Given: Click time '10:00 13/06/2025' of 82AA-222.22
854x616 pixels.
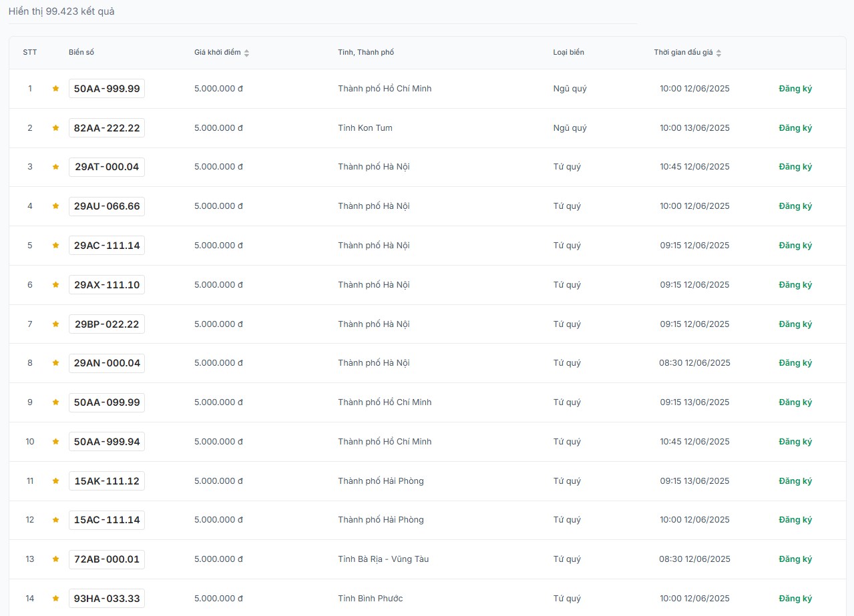Looking at the screenshot, I should click(x=694, y=127).
